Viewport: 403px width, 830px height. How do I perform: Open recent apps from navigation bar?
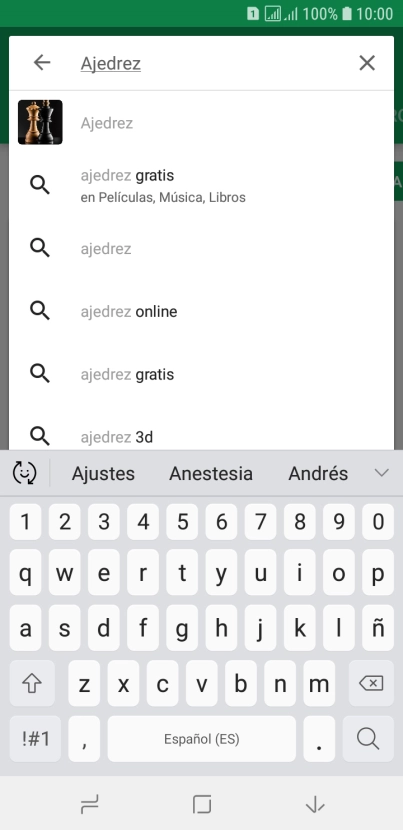coord(89,805)
